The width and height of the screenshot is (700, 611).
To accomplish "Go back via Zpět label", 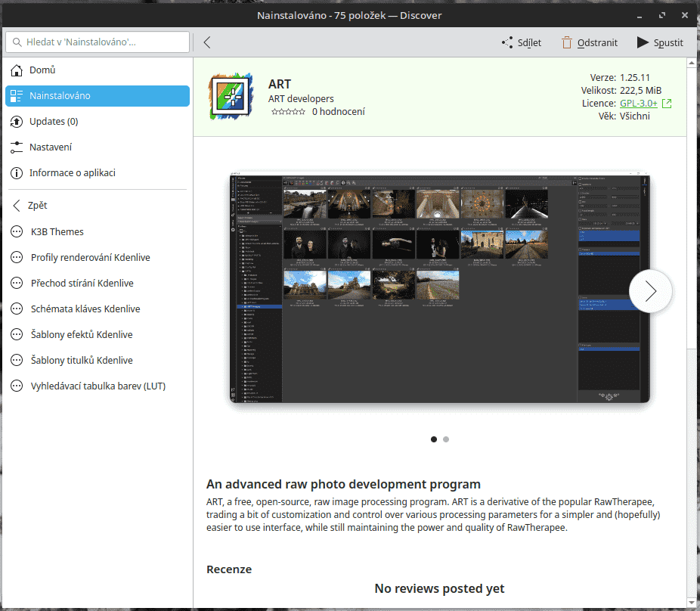I will point(38,206).
